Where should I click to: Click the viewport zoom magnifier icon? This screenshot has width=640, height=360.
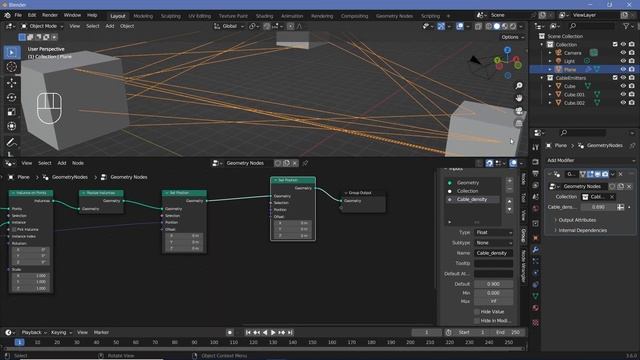[x=519, y=86]
